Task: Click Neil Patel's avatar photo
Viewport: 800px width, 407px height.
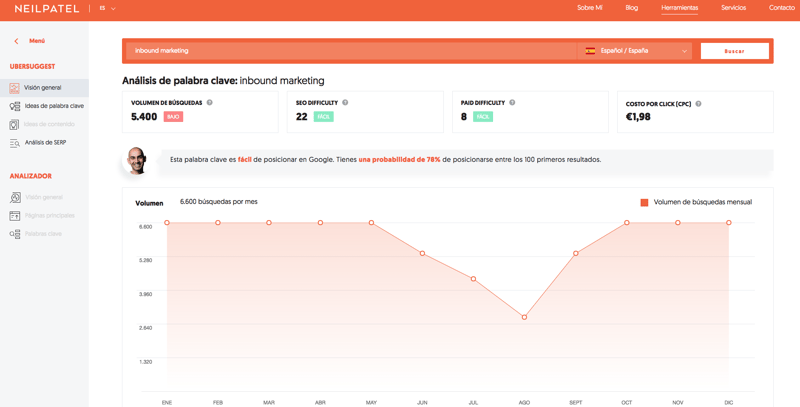Action: 136,161
